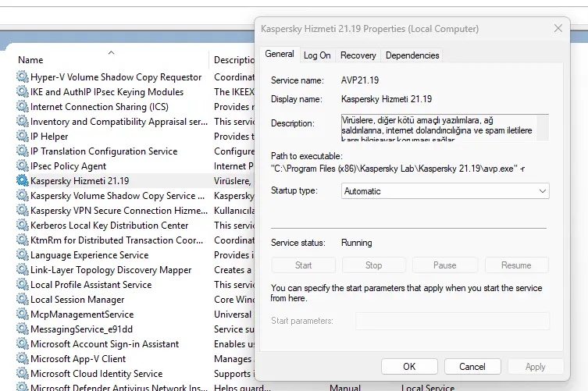Image resolution: width=588 pixels, height=391 pixels.
Task: Click the Stop service button
Action: [x=374, y=265]
